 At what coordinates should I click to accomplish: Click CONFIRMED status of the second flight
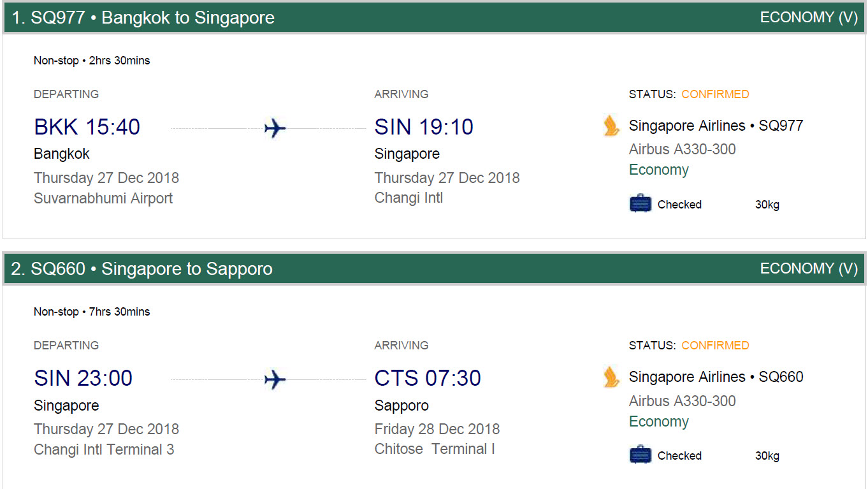tap(715, 346)
